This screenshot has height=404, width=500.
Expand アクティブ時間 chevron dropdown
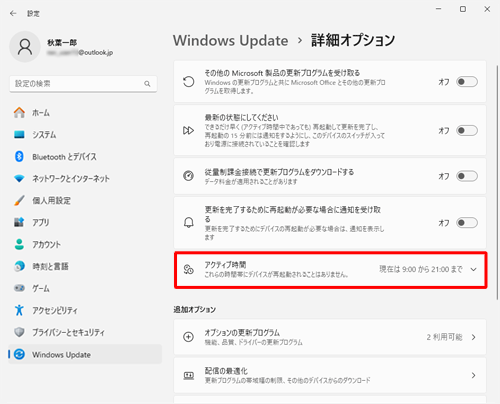click(473, 269)
